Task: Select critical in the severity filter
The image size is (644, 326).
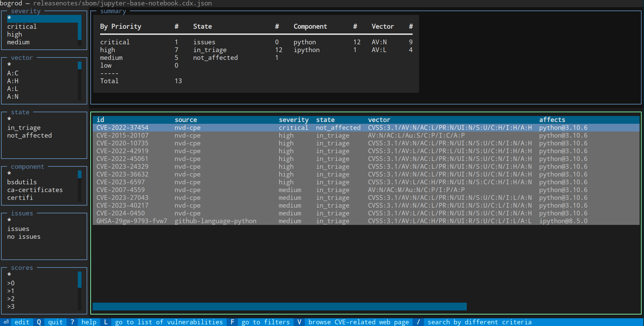Action: coord(22,26)
